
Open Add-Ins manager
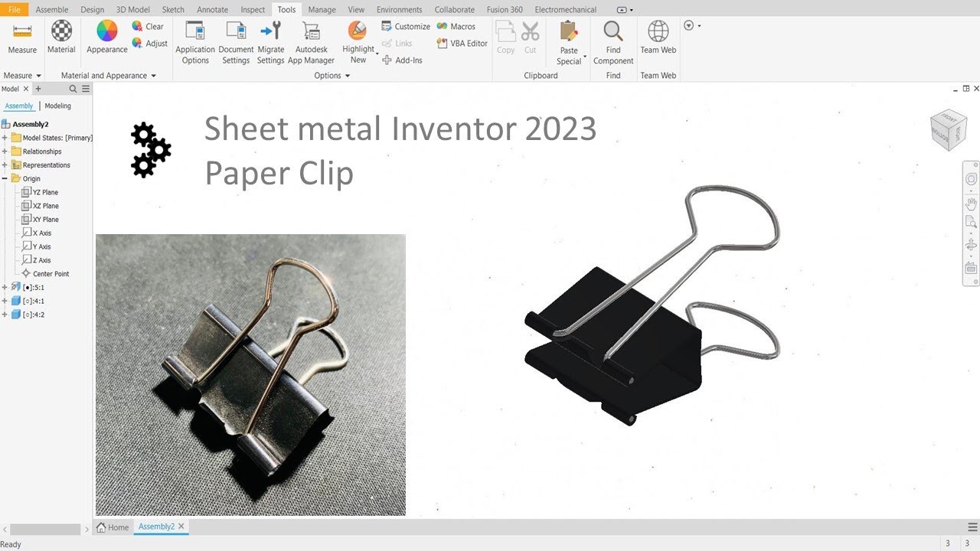(x=402, y=60)
